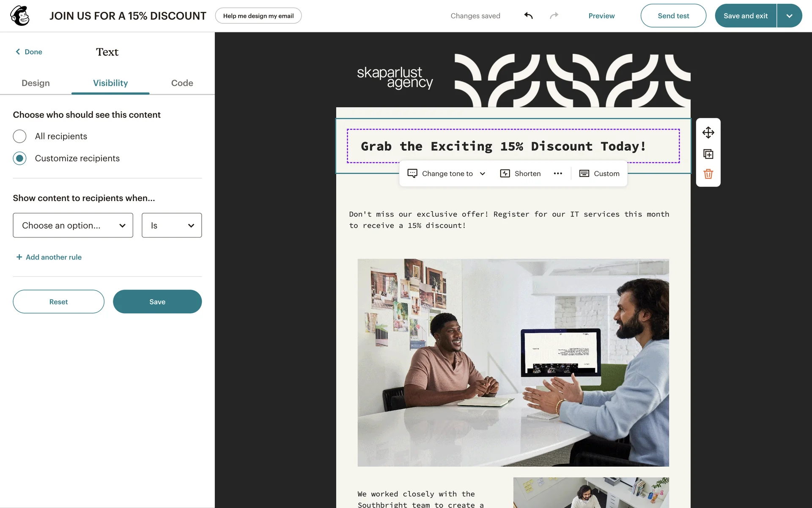Click Add another rule link
The image size is (812, 508).
pyautogui.click(x=49, y=257)
